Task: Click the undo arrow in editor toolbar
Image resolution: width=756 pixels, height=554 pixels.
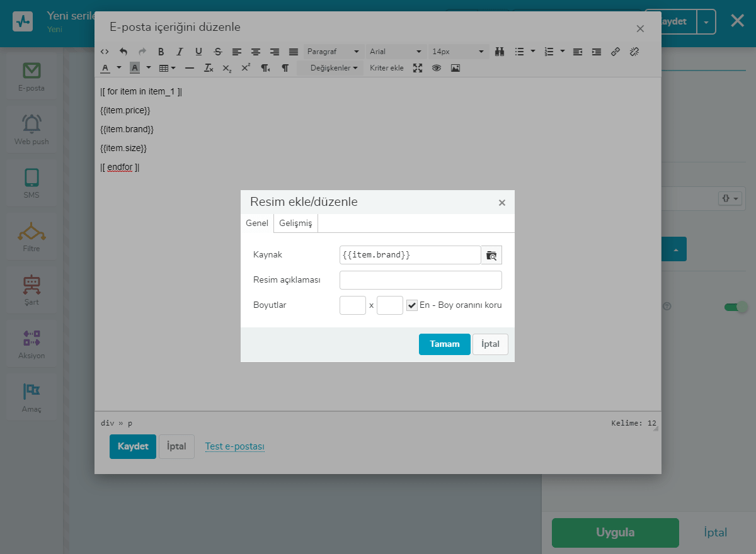Action: [123, 52]
